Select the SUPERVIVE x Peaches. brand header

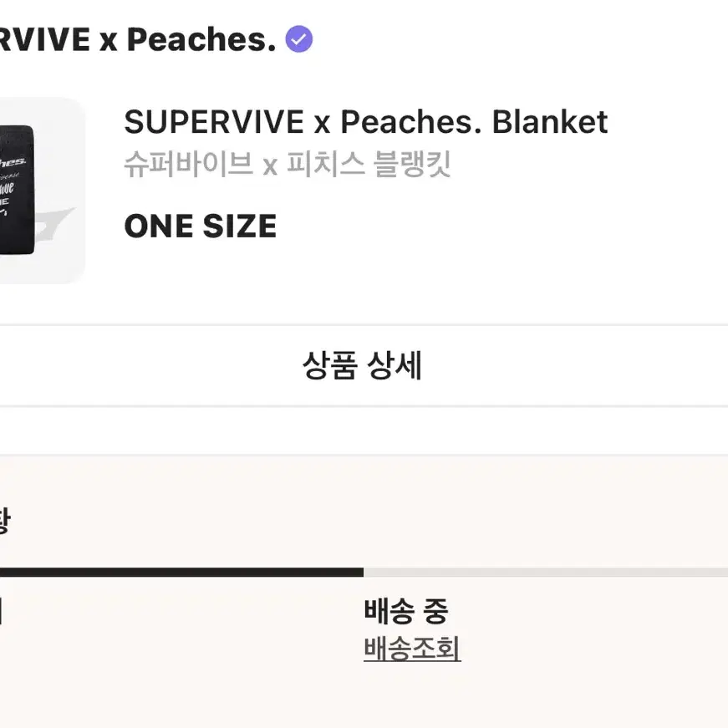[x=138, y=39]
